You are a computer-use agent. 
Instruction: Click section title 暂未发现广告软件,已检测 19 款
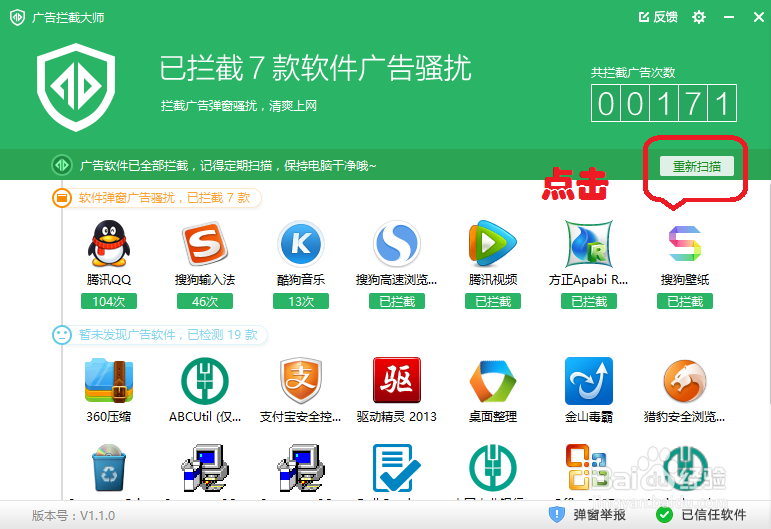click(x=168, y=335)
